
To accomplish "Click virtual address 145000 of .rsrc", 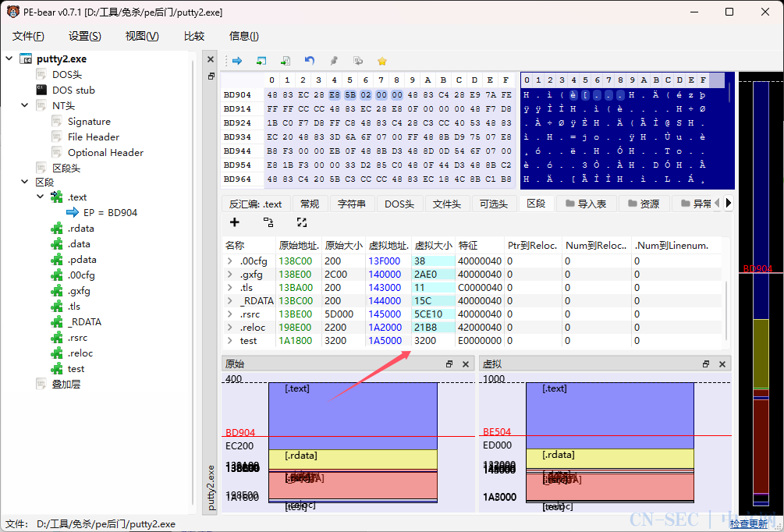I will coord(388,314).
